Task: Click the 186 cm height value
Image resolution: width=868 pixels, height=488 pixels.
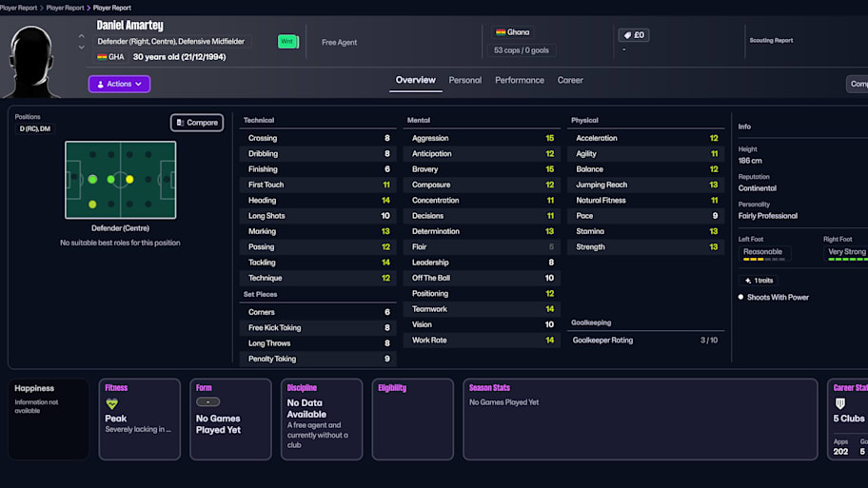Action: point(750,161)
